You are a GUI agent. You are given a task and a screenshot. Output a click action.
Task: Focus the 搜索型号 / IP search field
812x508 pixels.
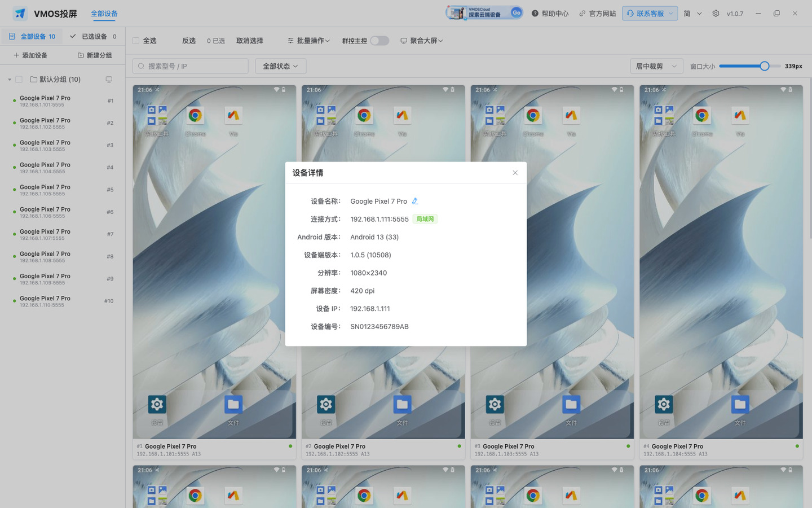[x=190, y=66]
